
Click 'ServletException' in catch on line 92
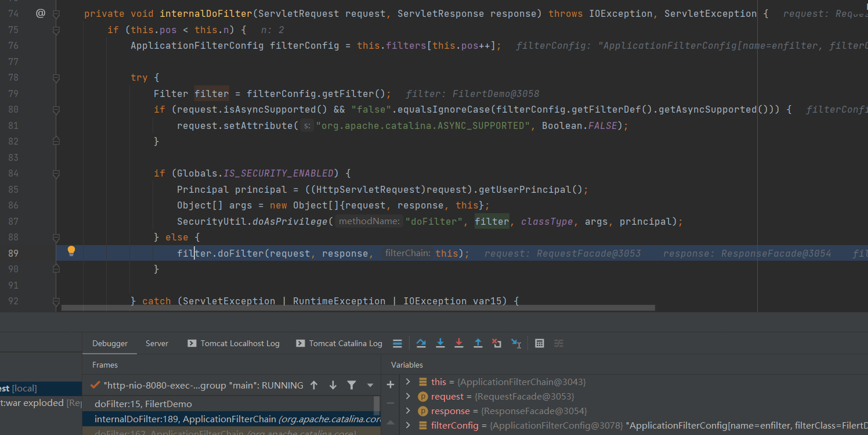[x=229, y=301]
